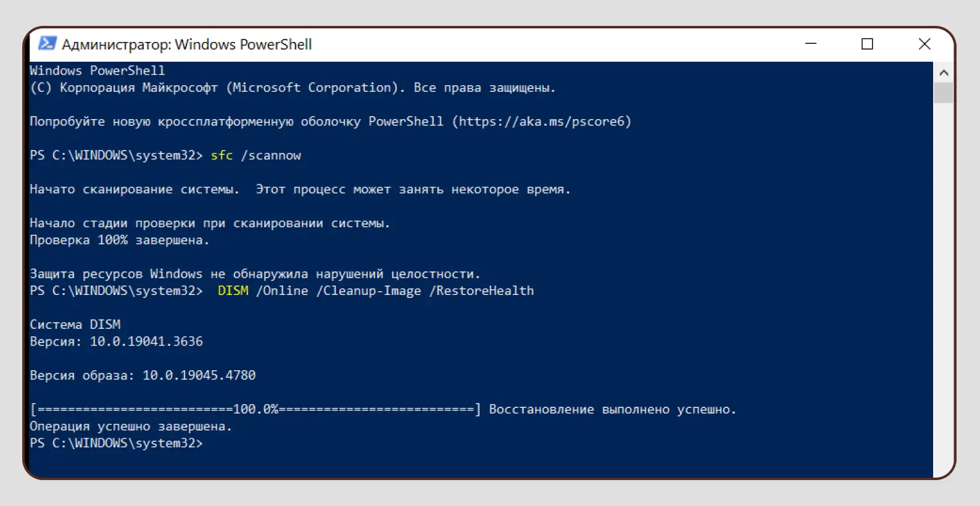Click the 'Операция успешно завершена' line
This screenshot has width=980, height=506.
[131, 426]
